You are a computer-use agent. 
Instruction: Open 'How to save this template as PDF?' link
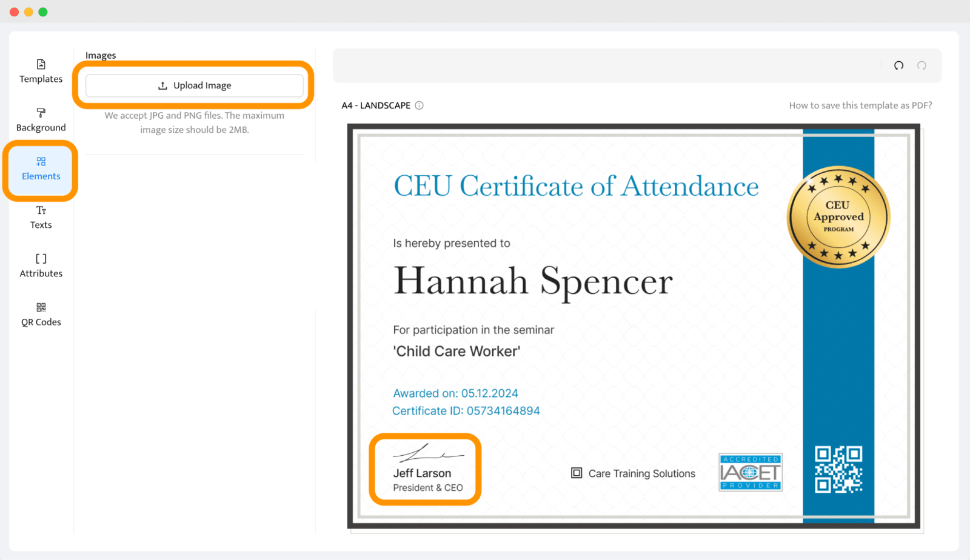coord(860,105)
